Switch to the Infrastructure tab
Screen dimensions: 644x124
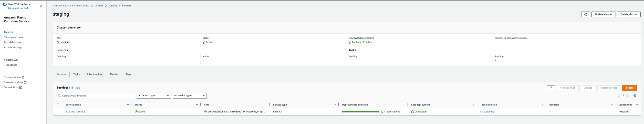(95, 74)
